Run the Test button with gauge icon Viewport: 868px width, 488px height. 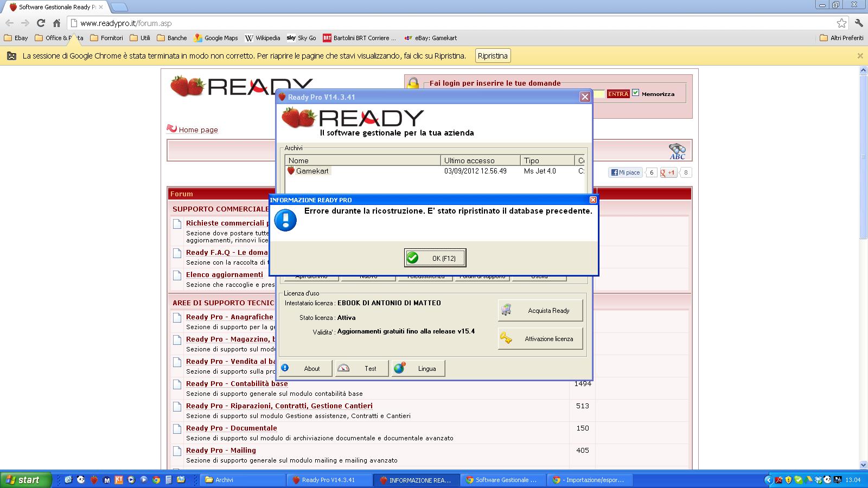361,369
